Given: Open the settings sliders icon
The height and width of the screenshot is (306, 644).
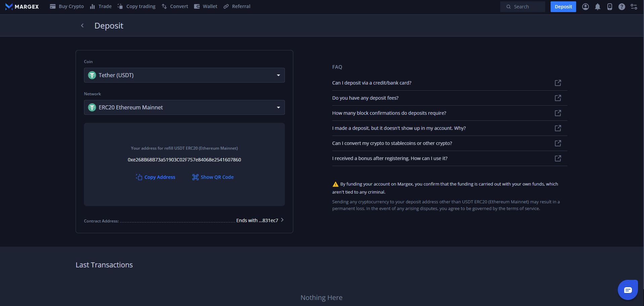Looking at the screenshot, I should click(634, 7).
